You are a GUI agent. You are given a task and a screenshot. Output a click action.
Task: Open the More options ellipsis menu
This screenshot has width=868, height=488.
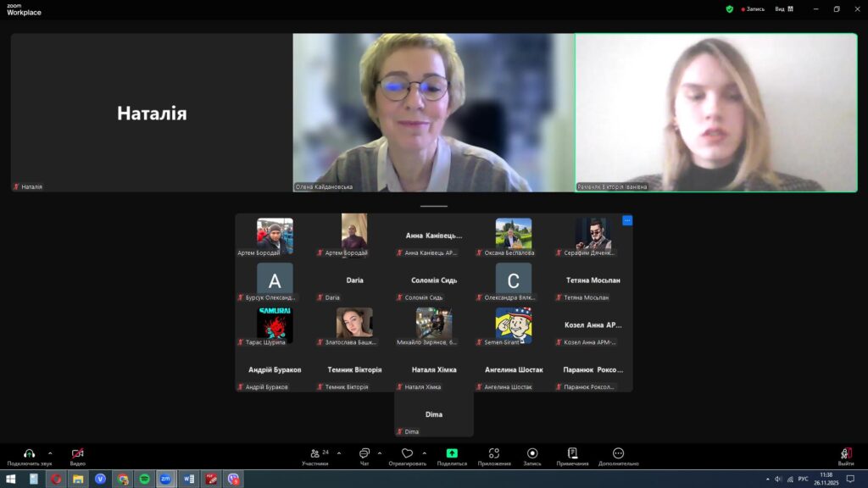pyautogui.click(x=618, y=453)
